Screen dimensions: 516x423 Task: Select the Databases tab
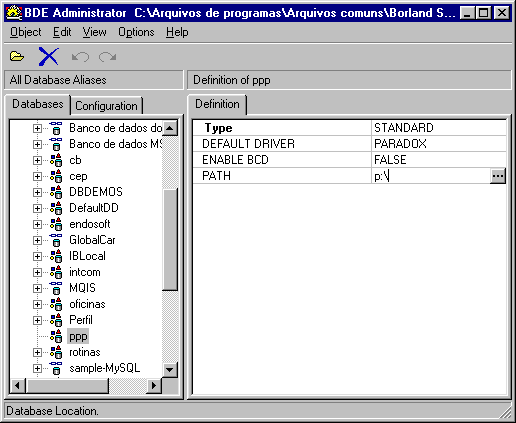click(x=38, y=104)
